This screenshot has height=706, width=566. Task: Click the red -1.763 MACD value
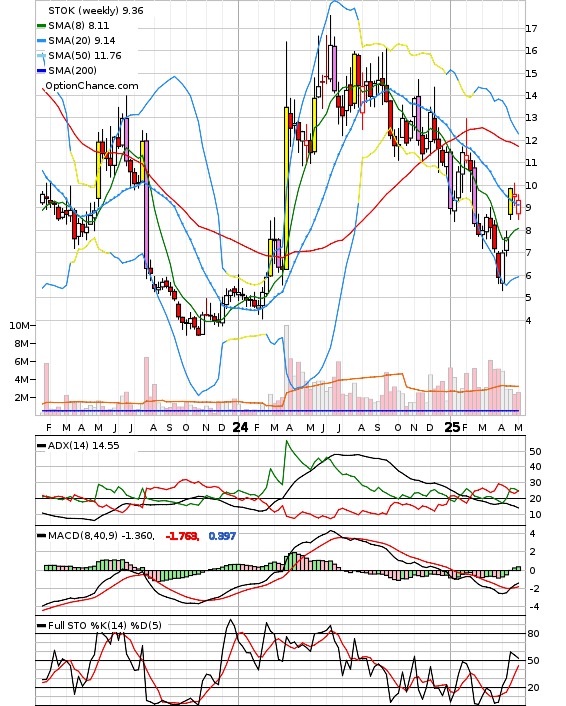[182, 536]
